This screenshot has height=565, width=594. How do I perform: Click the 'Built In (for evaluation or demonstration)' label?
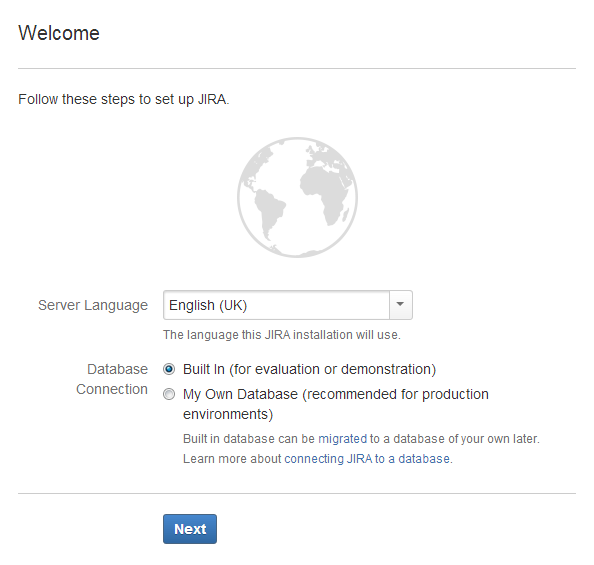tap(310, 369)
